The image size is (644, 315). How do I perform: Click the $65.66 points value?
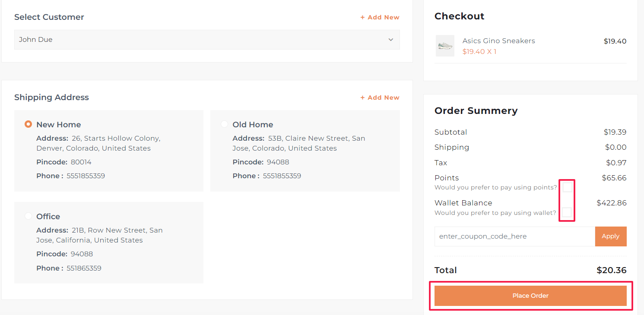click(614, 178)
